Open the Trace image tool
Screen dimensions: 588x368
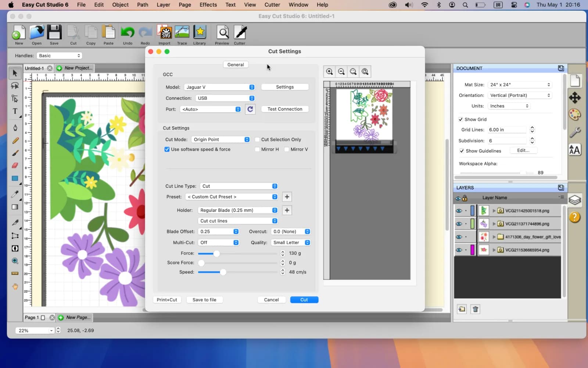coord(182,33)
